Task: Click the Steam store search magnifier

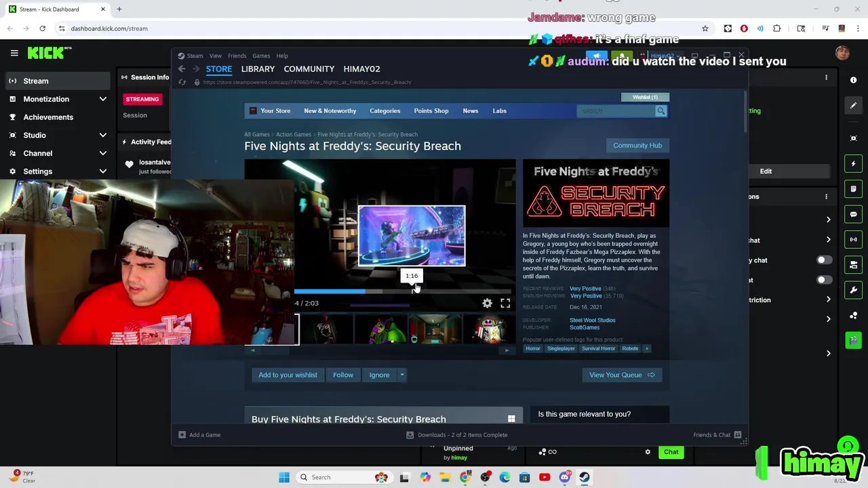Action: tap(660, 111)
